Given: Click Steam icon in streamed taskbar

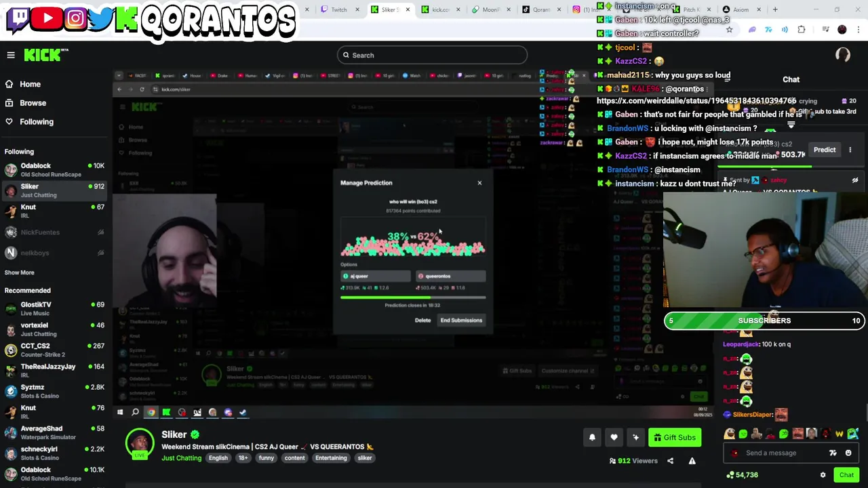Looking at the screenshot, I should coord(243,412).
